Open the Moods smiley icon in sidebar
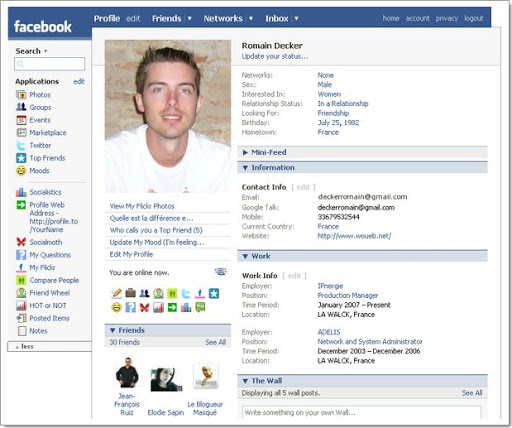Screen dimensions: 512x428 [21, 171]
